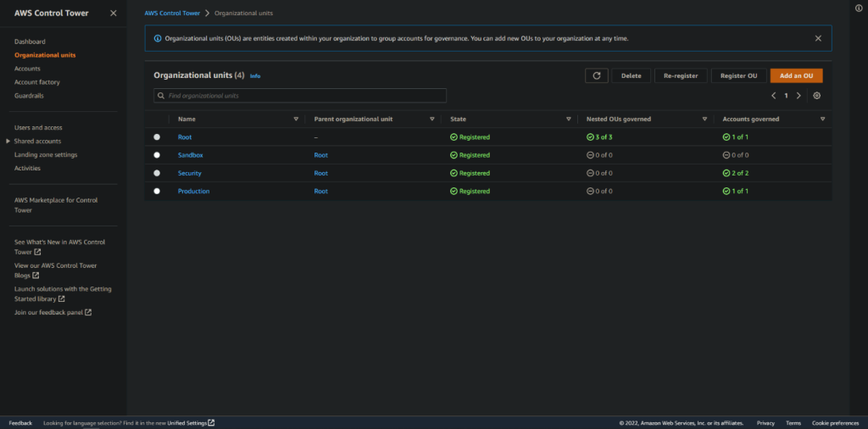The height and width of the screenshot is (429, 868).
Task: Click the Re-register button
Action: (681, 75)
